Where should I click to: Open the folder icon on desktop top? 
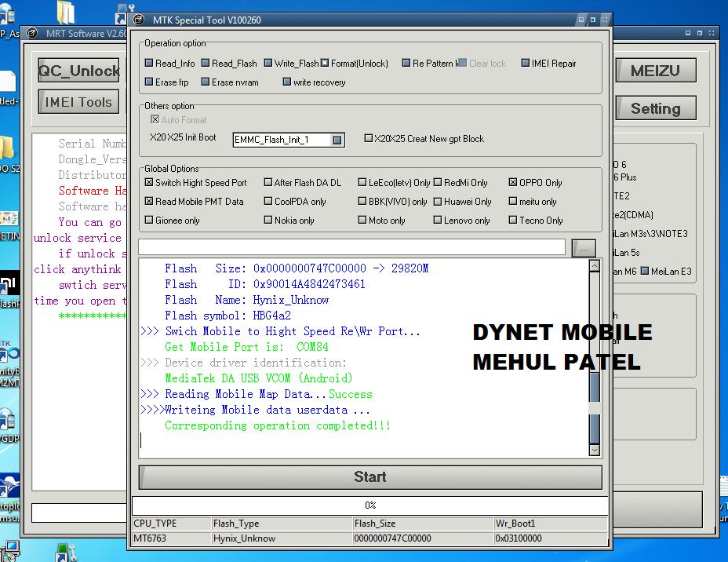(x=65, y=11)
